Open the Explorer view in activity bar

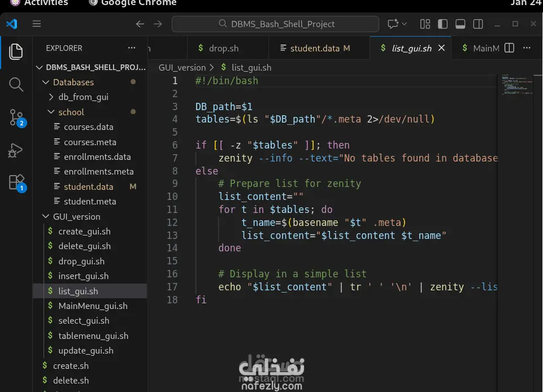[16, 52]
